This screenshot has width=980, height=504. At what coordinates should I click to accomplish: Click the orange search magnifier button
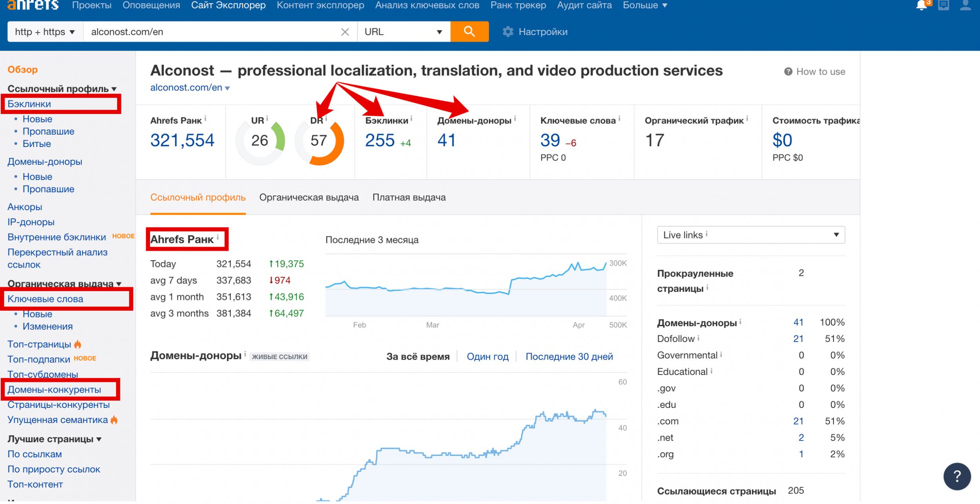click(469, 31)
